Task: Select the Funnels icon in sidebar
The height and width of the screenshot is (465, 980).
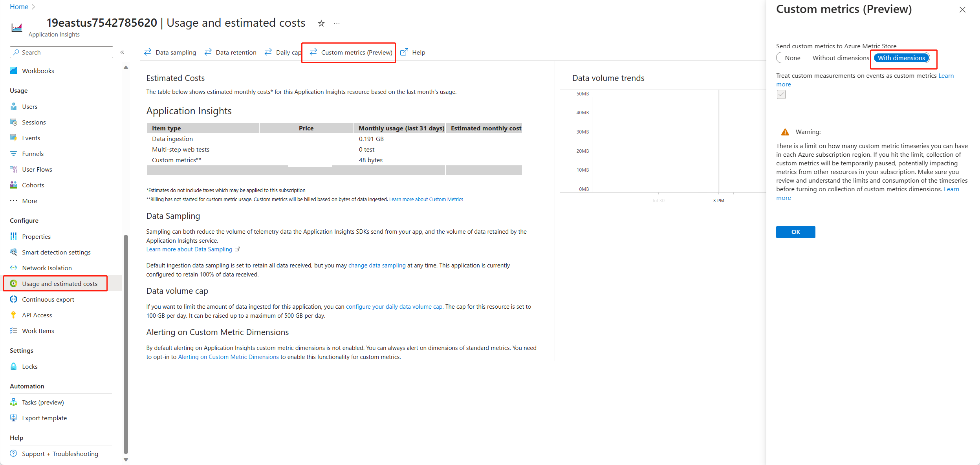Action: (14, 154)
